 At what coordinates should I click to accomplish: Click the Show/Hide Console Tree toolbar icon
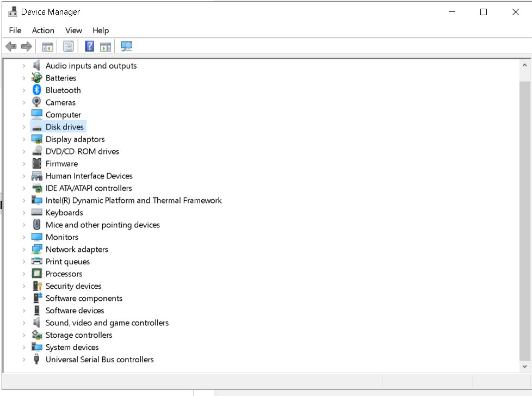48,46
